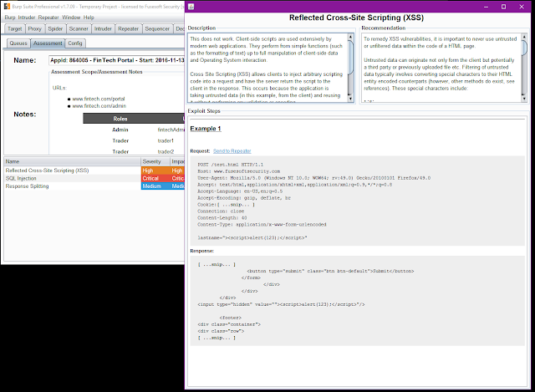Click the www.fintech.com/portal URL entry
Viewport: 535px width, 392px height.
(99, 99)
